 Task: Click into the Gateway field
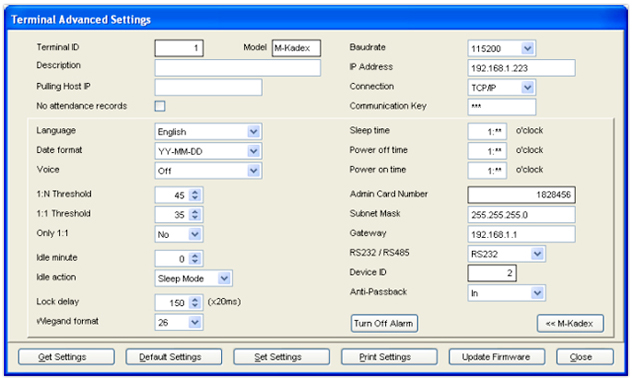(522, 234)
